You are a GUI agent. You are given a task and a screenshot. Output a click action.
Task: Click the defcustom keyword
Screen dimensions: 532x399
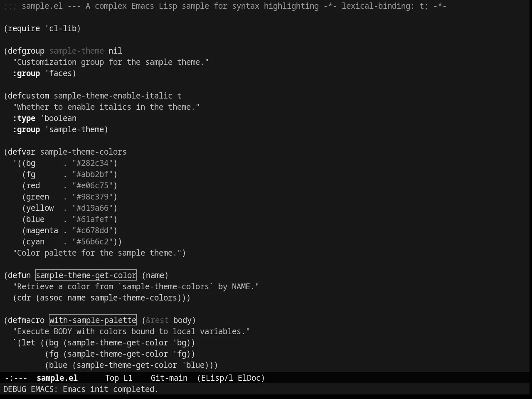coord(28,96)
